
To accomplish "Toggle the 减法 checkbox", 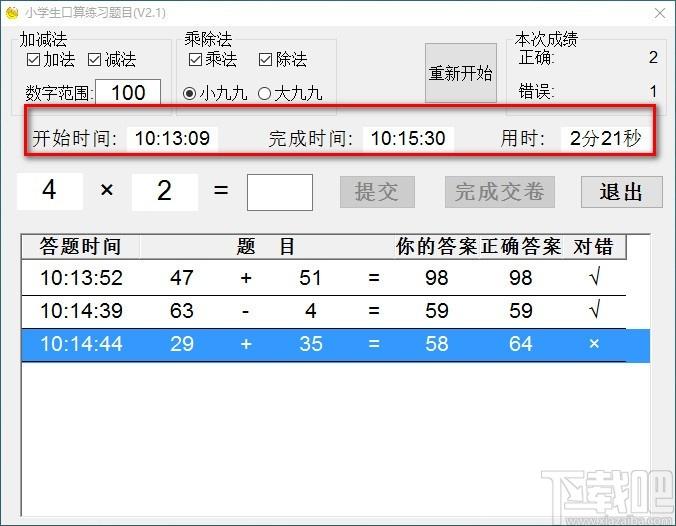I will click(x=112, y=59).
